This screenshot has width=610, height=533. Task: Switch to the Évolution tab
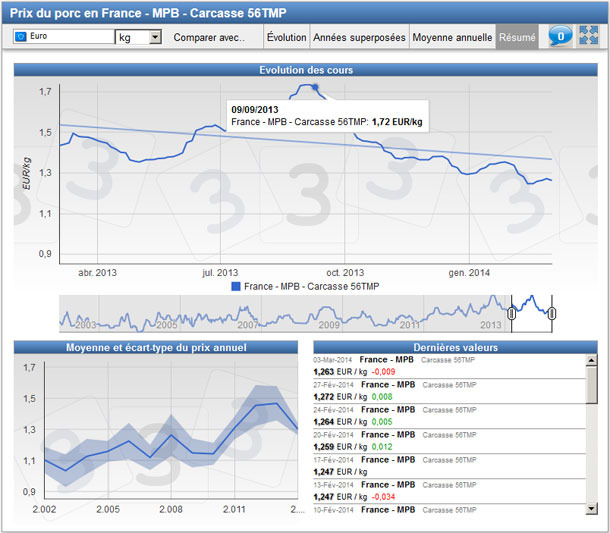(287, 37)
